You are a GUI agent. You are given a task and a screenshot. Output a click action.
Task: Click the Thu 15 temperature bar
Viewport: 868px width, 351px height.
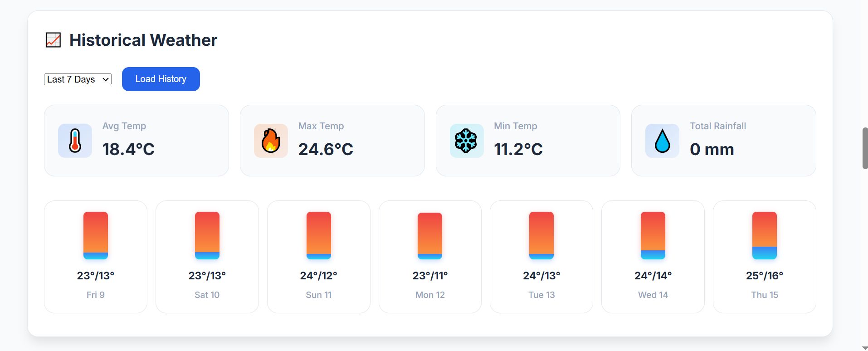[x=765, y=235]
